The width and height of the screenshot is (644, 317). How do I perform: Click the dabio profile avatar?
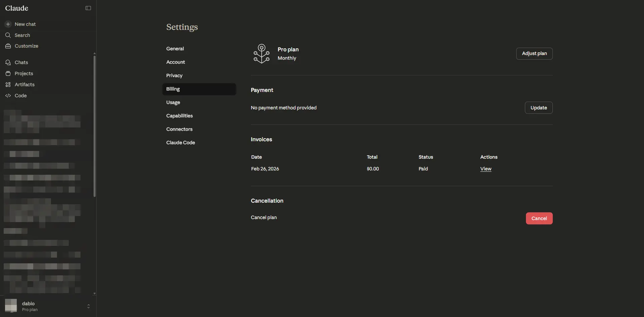(11, 306)
